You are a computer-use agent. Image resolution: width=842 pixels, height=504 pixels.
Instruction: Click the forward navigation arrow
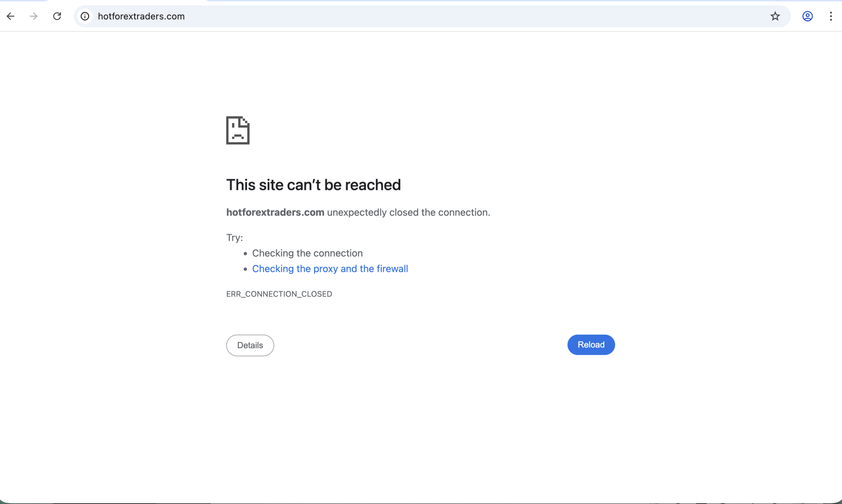33,16
